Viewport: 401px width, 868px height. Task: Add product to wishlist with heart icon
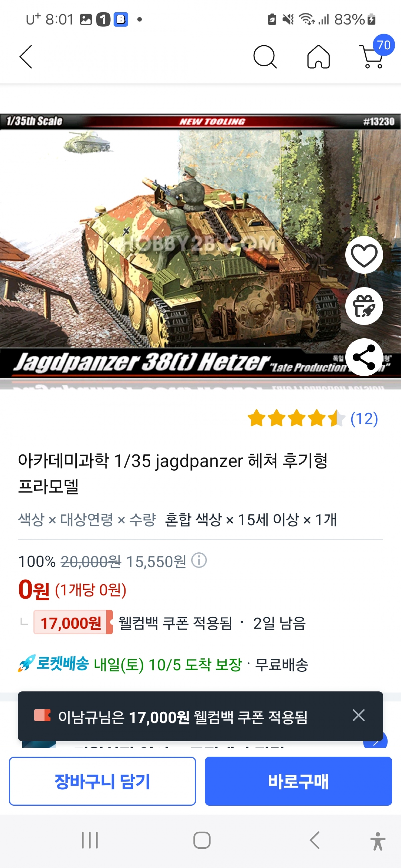tap(364, 255)
